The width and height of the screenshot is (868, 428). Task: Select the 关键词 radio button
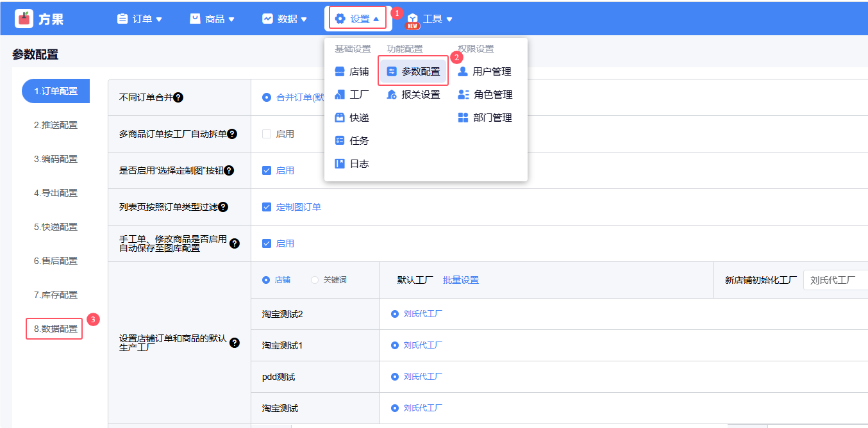tap(315, 280)
